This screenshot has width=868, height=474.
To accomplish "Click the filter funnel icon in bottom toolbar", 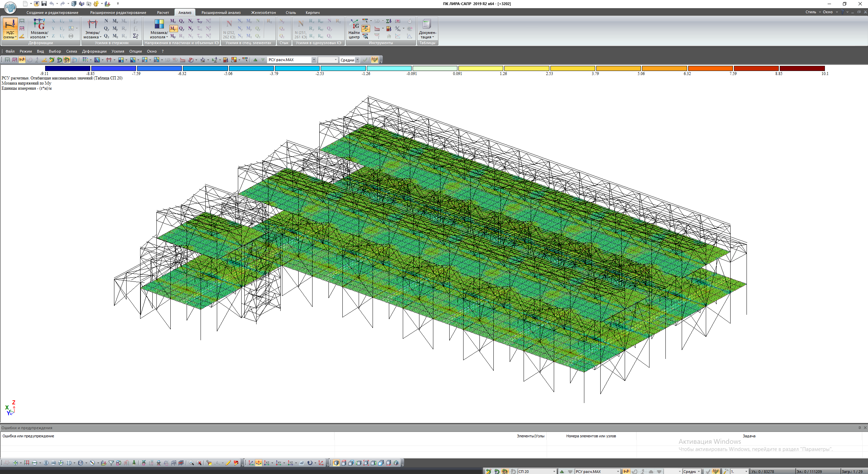I will 111,463.
